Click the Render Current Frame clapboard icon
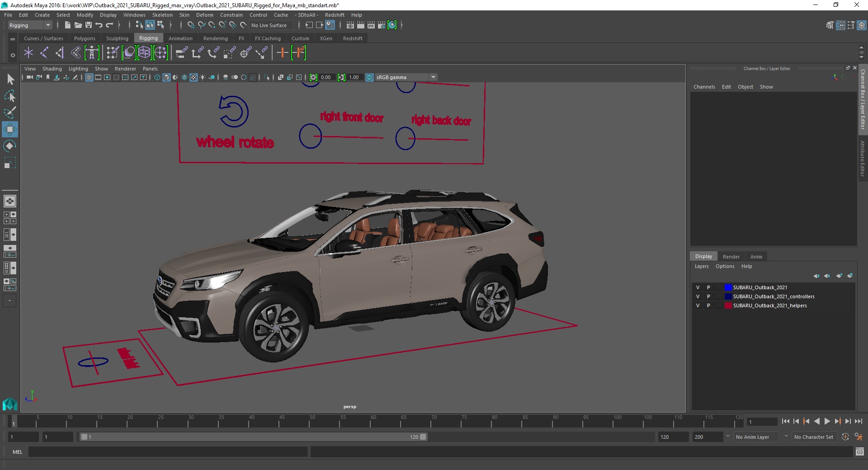The width and height of the screenshot is (868, 470). click(360, 25)
